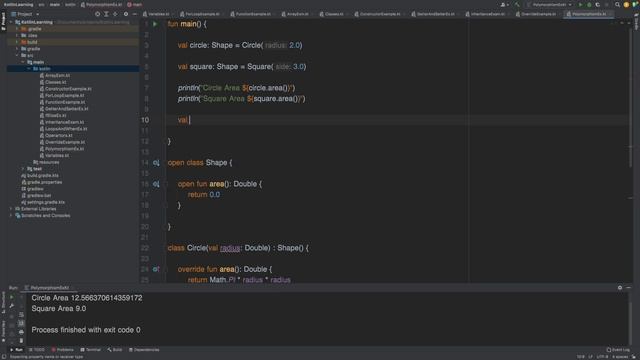Open the run configuration dropdown
This screenshot has height=360, width=640.
click(549, 4)
